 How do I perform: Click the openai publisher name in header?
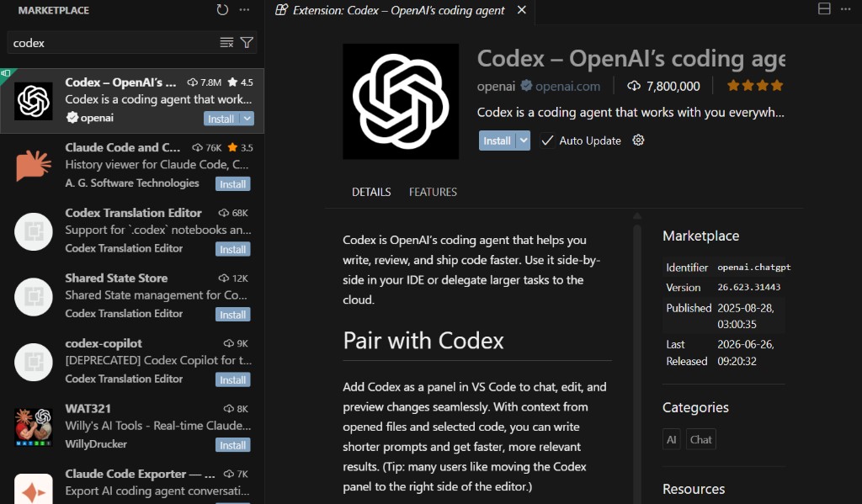tap(496, 87)
